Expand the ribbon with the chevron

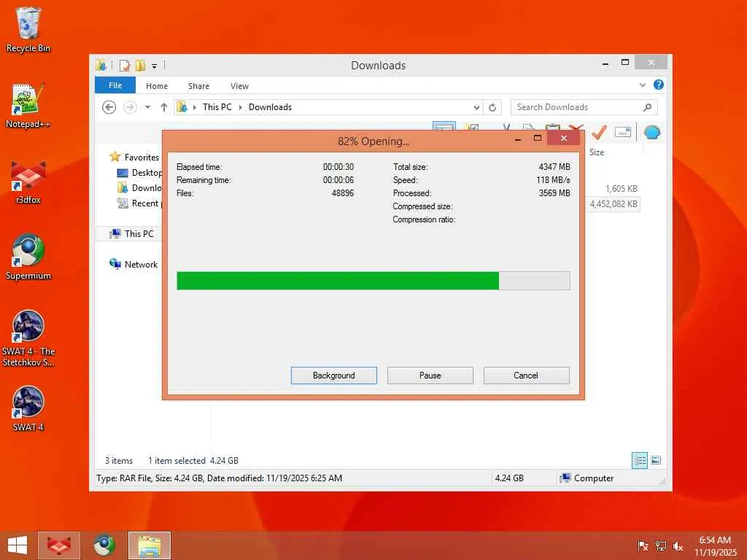(x=642, y=85)
